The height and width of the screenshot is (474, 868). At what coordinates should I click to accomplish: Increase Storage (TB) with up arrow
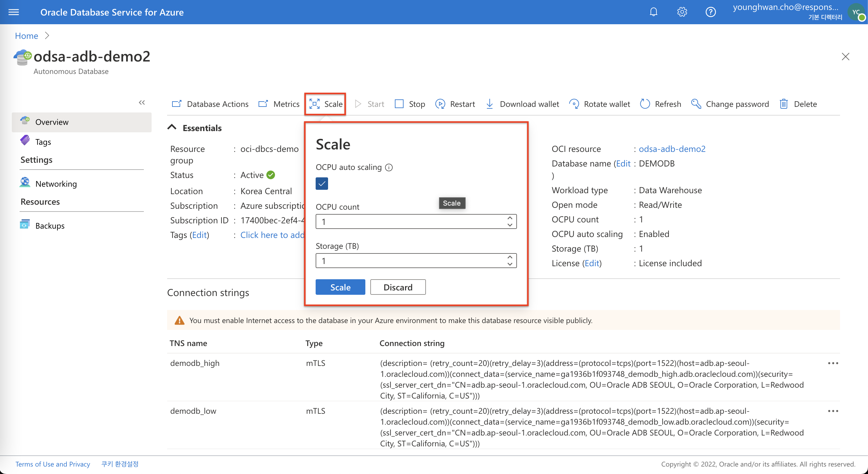tap(510, 258)
